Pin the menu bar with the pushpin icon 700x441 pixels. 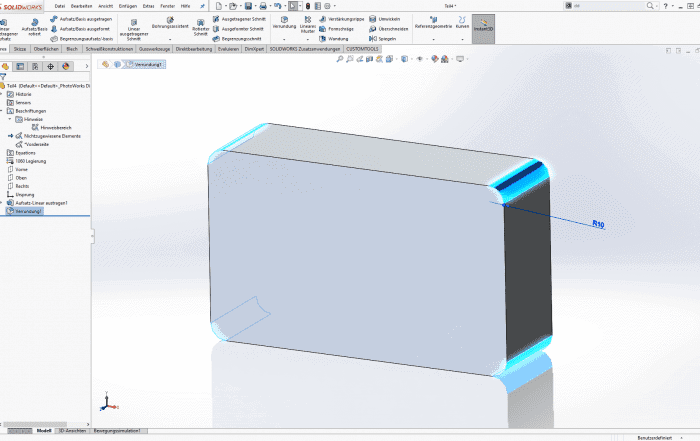click(202, 6)
